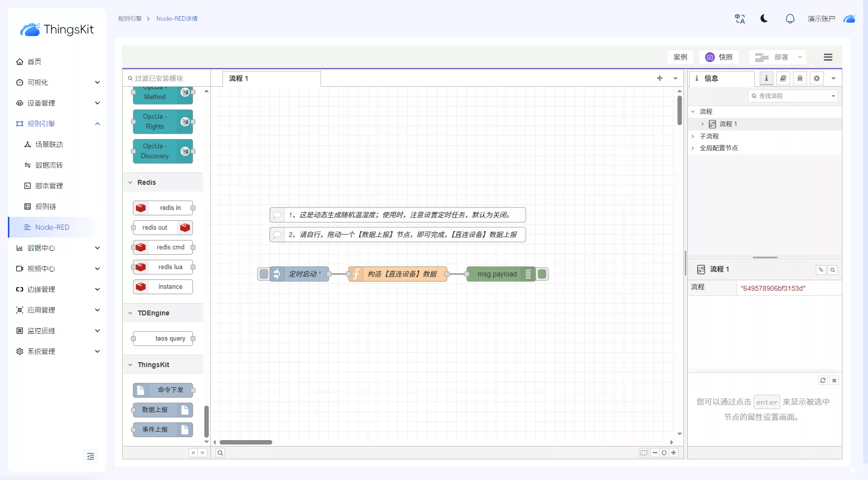Collapse the 规则引擎 menu

tap(57, 124)
